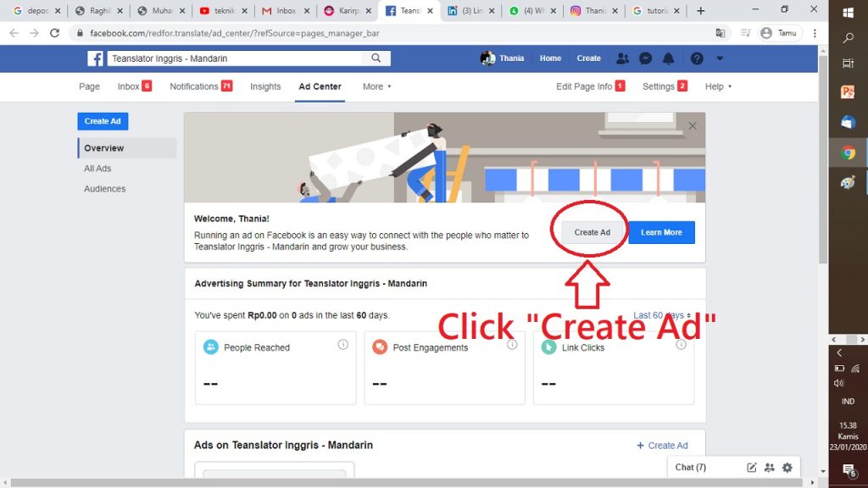Expand the Help dropdown menu
The image size is (868, 488).
(x=718, y=86)
